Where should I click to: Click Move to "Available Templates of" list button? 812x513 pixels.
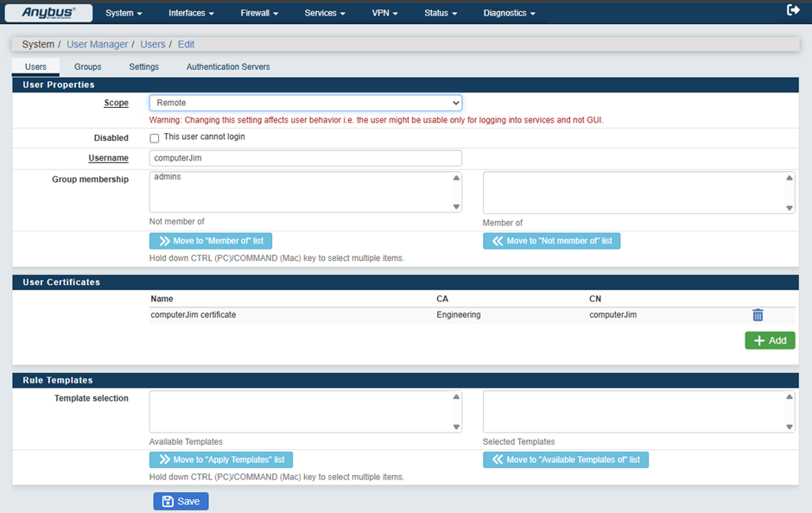565,459
